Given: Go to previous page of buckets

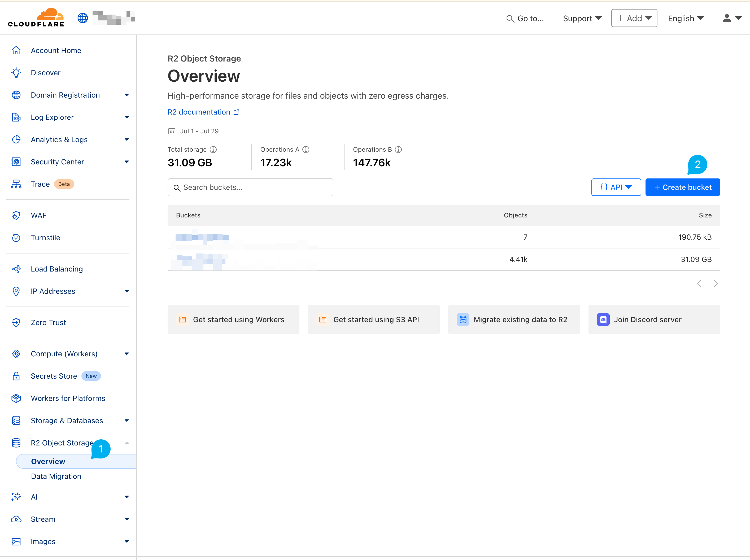Looking at the screenshot, I should click(699, 283).
